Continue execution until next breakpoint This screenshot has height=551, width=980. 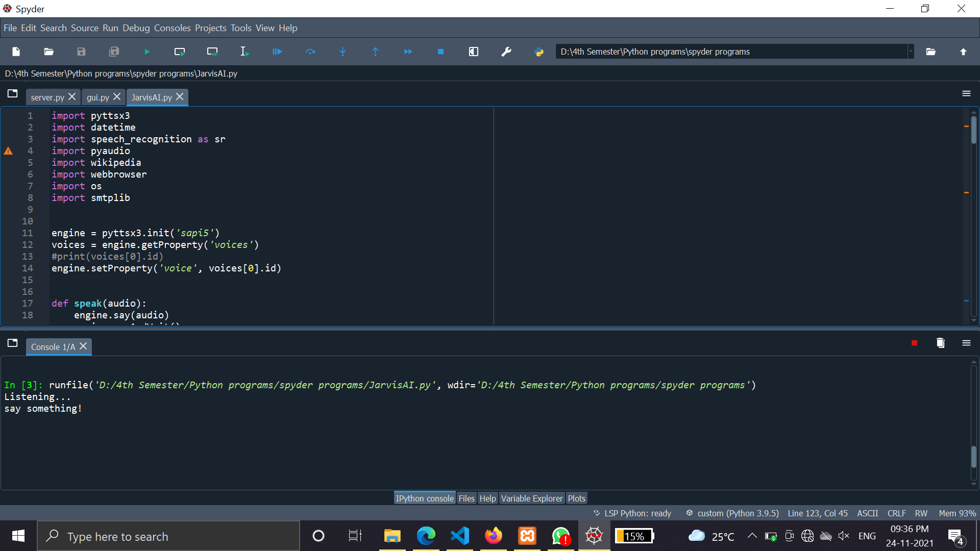point(408,52)
